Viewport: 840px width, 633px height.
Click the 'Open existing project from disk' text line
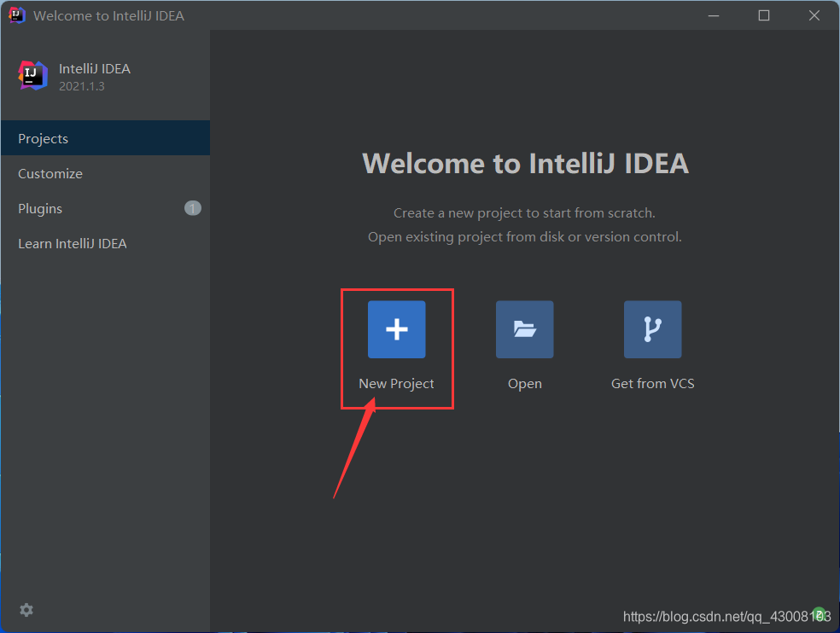coord(525,236)
